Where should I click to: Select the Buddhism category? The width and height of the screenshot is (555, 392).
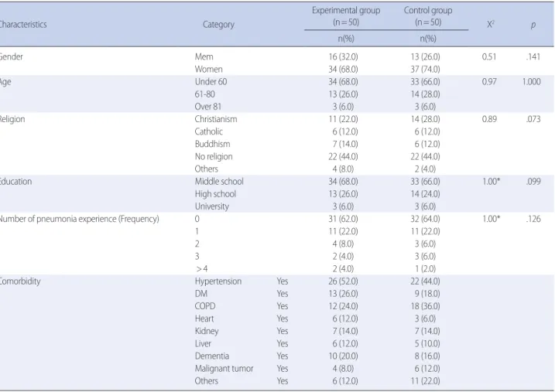pyautogui.click(x=212, y=144)
